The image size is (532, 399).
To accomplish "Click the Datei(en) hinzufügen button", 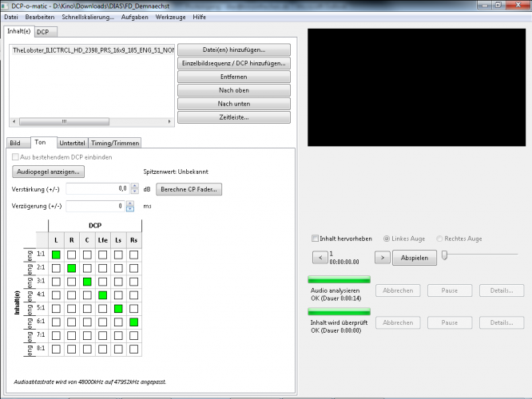I will 233,49.
